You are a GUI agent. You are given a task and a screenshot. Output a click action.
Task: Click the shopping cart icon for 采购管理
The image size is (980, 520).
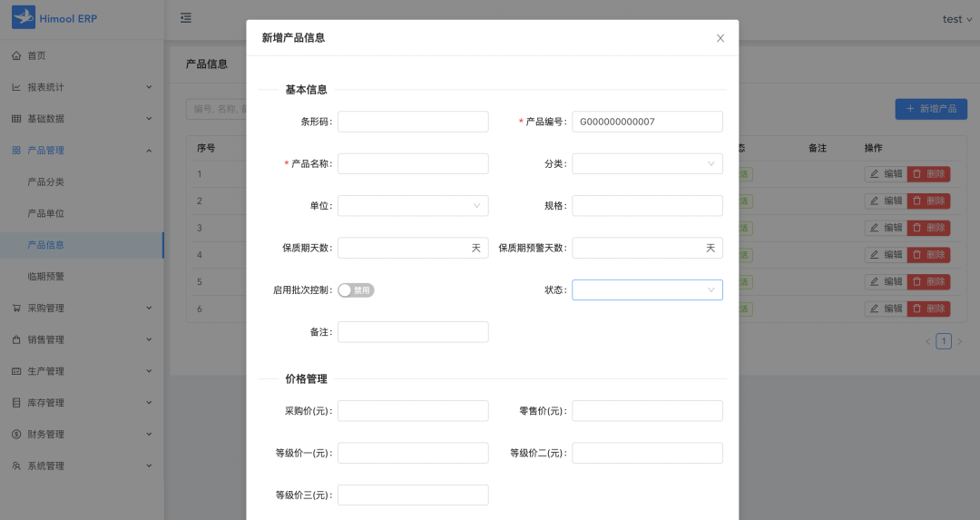[16, 309]
